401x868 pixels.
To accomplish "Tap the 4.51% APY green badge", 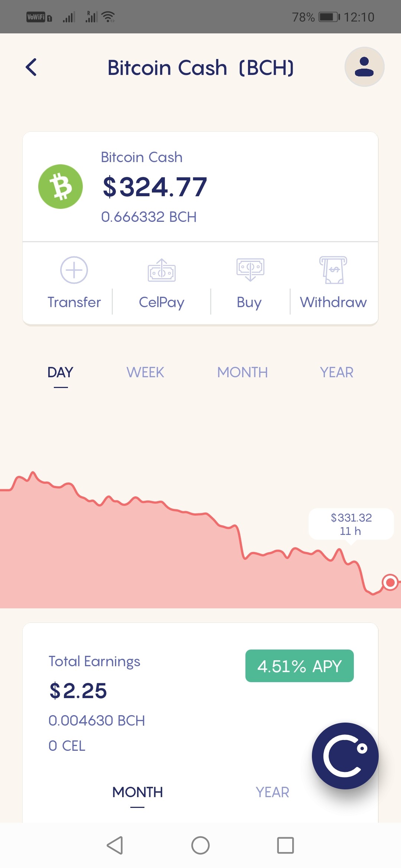I will 300,666.
